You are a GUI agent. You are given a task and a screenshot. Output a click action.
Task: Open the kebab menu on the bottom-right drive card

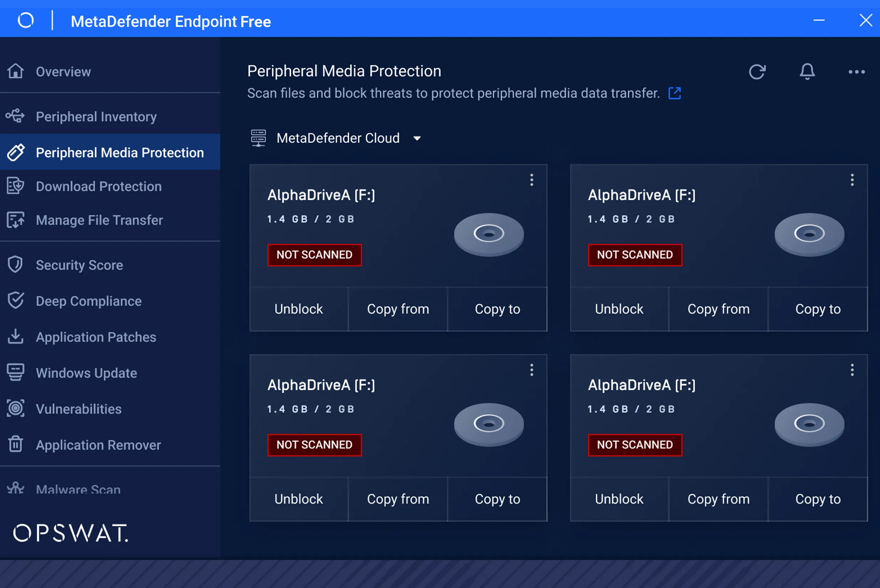852,370
